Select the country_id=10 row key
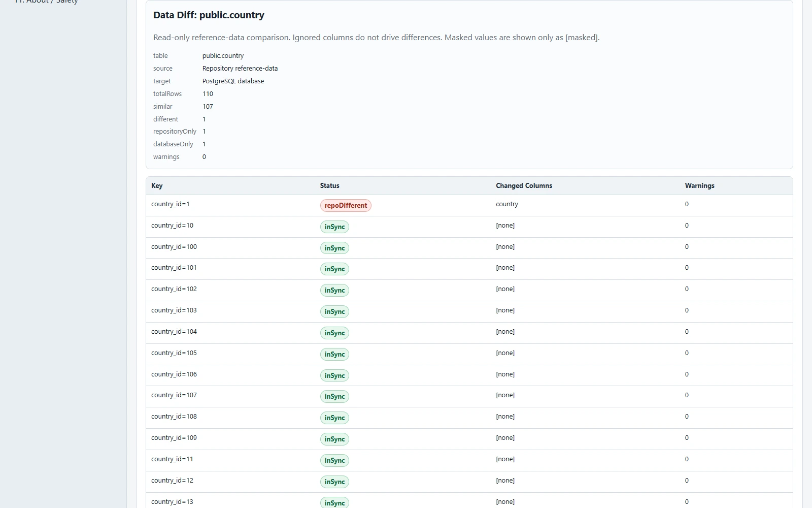The image size is (812, 508). point(173,226)
